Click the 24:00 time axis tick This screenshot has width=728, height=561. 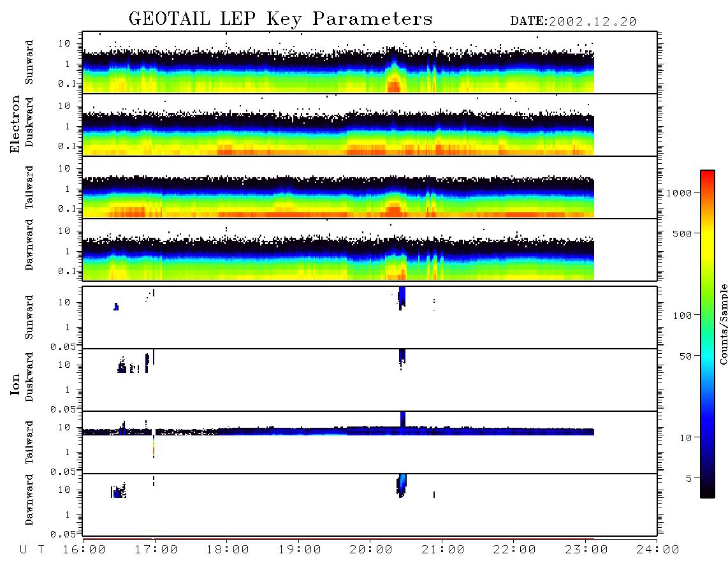click(x=657, y=550)
